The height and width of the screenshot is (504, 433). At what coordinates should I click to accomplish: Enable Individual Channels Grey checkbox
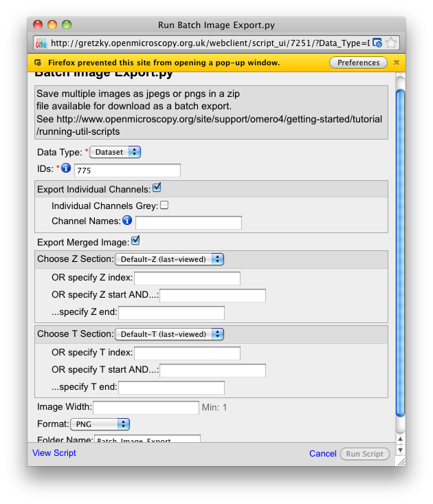(x=164, y=205)
